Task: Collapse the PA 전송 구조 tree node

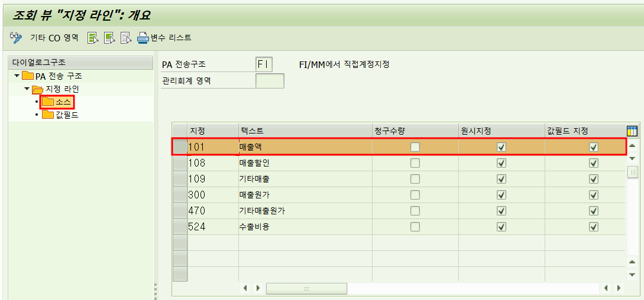Action: pos(17,76)
